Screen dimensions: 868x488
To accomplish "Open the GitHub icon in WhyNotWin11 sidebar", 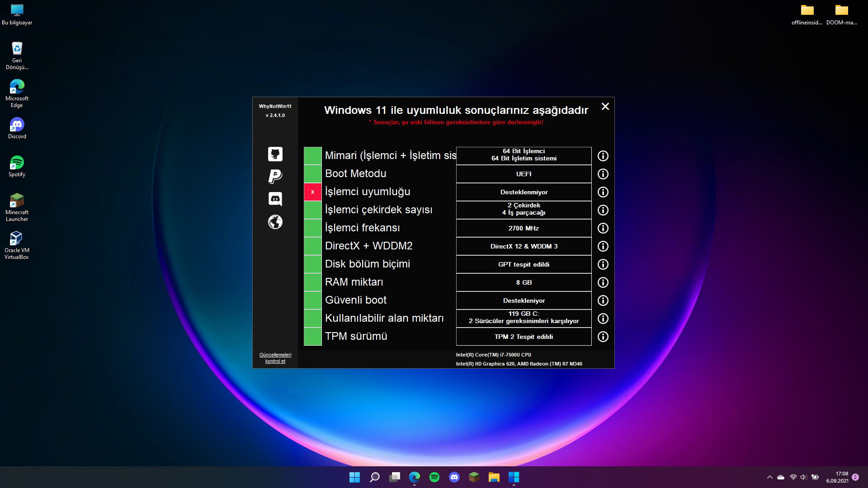I will 275,154.
